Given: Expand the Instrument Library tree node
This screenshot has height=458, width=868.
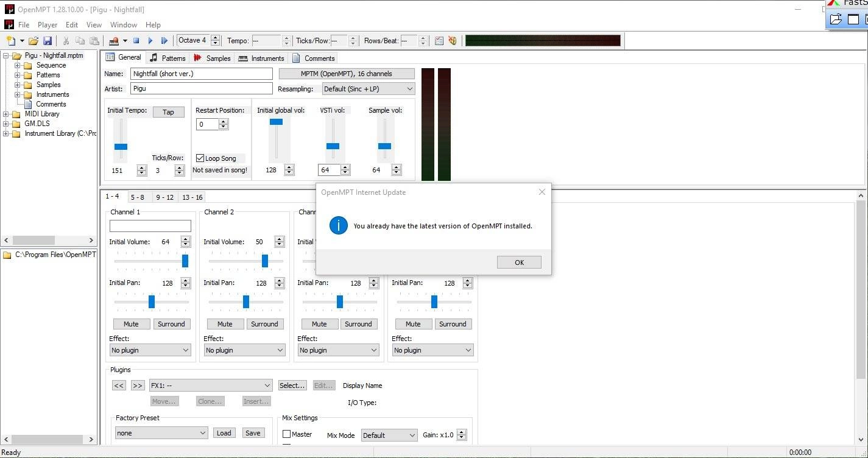Looking at the screenshot, I should tap(7, 133).
